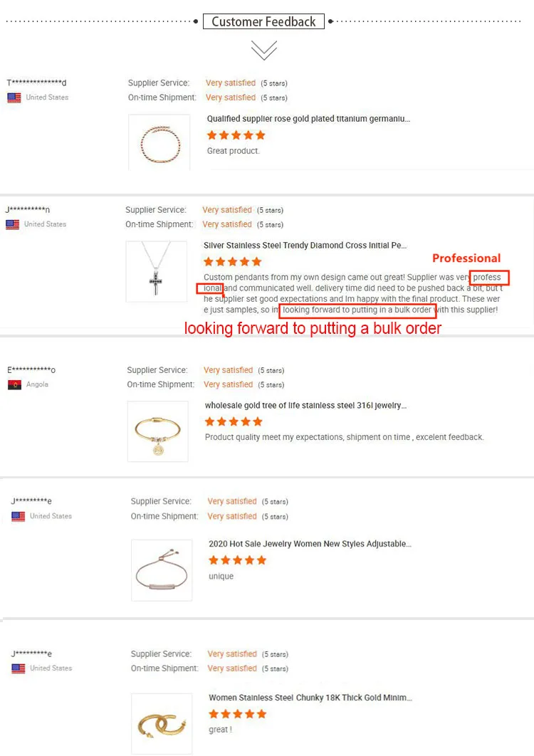Click the star rating above the 'unique' review
Image resolution: width=534 pixels, height=756 pixels.
pos(237,560)
